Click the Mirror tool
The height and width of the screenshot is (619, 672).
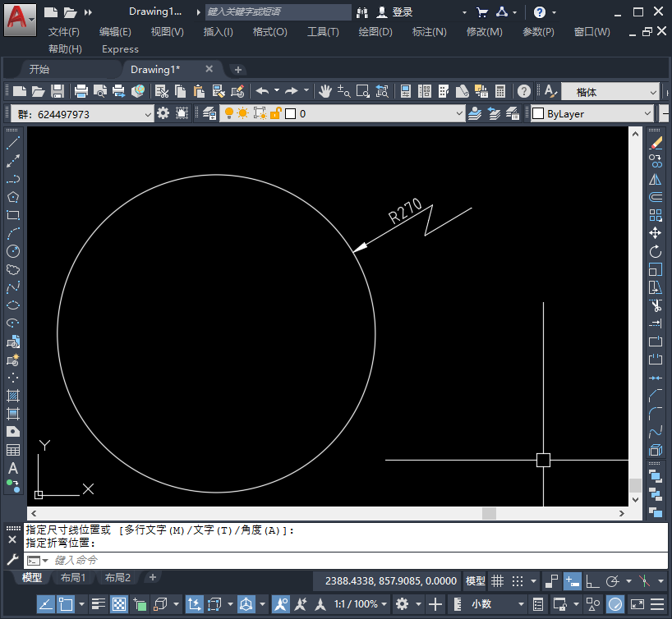click(656, 179)
